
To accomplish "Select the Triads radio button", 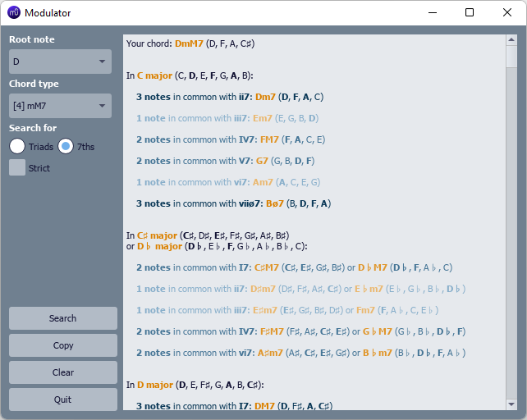I will point(17,147).
